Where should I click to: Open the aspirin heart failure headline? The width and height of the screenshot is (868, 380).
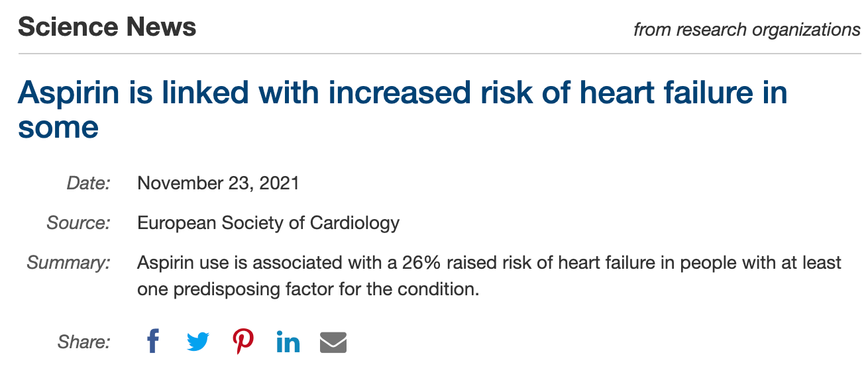point(402,109)
